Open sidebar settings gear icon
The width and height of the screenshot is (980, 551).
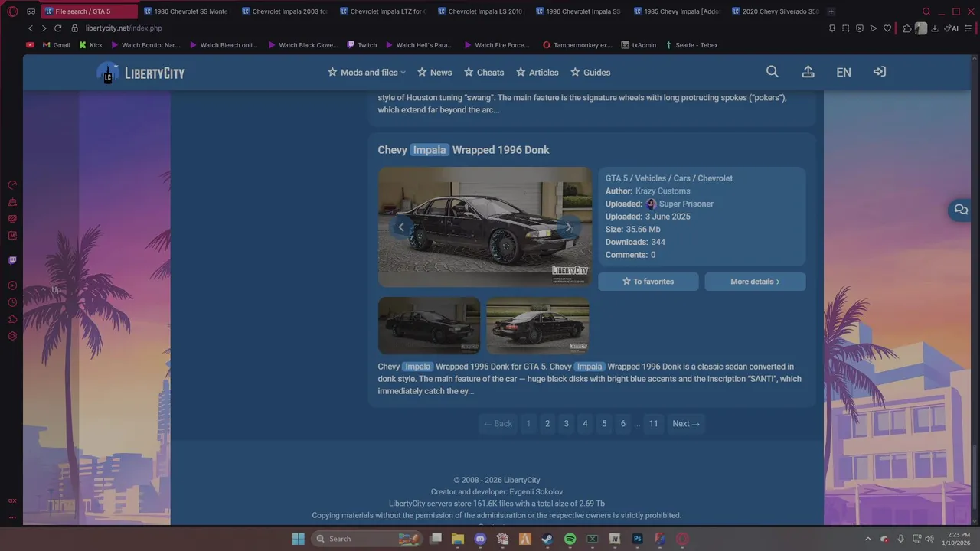[12, 336]
